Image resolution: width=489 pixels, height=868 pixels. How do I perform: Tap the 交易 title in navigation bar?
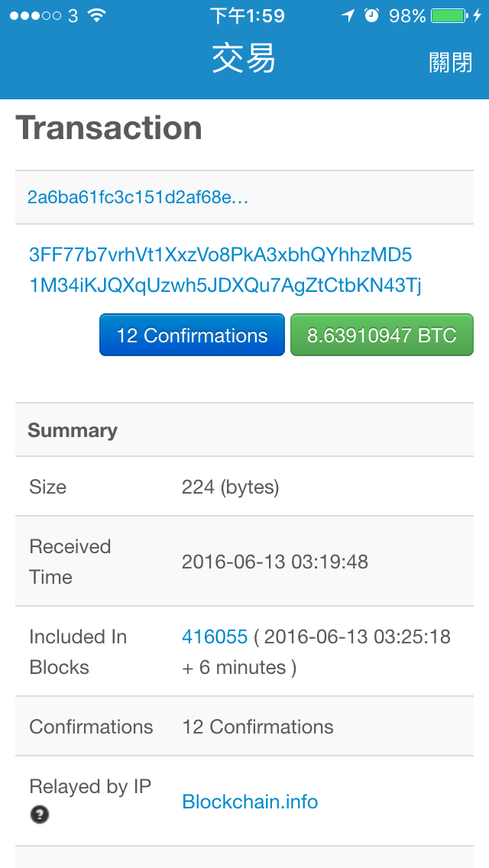pyautogui.click(x=244, y=60)
